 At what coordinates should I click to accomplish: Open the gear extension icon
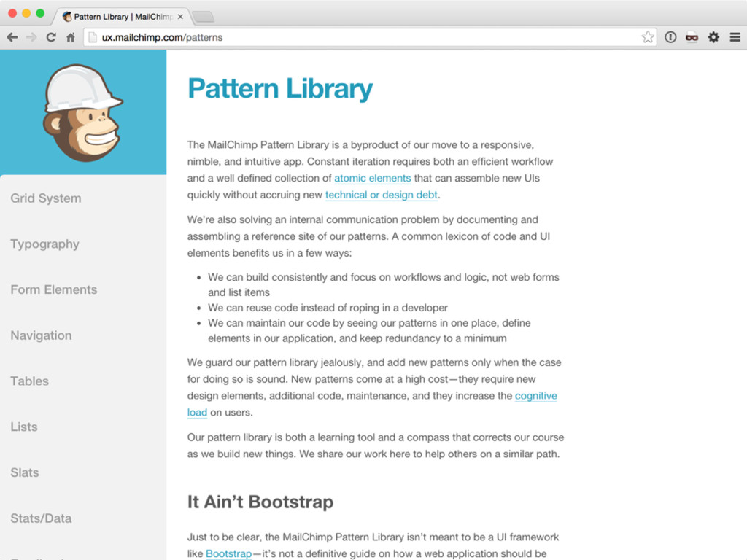click(713, 37)
